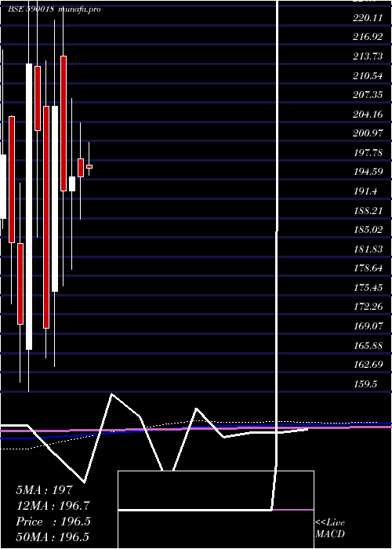Click the 162.69 price axis label
This screenshot has width=392, height=549.
click(368, 365)
